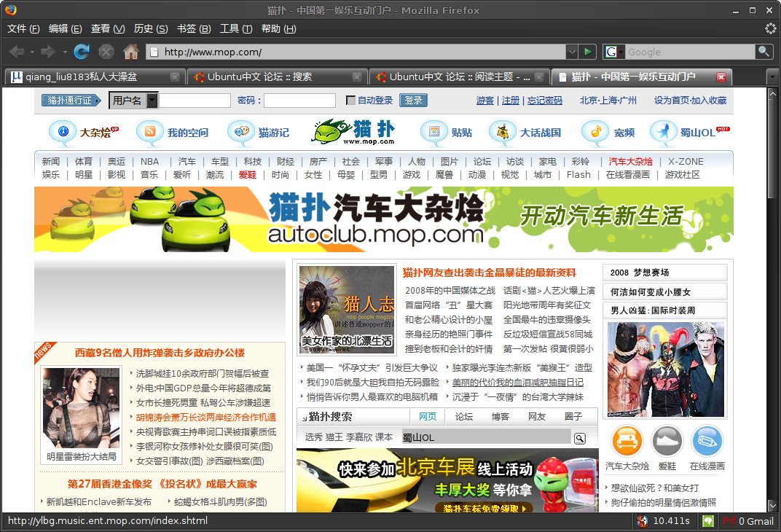Image resolution: width=781 pixels, height=532 pixels.
Task: Click the 2008 梦想赛场 box
Action: [665, 273]
